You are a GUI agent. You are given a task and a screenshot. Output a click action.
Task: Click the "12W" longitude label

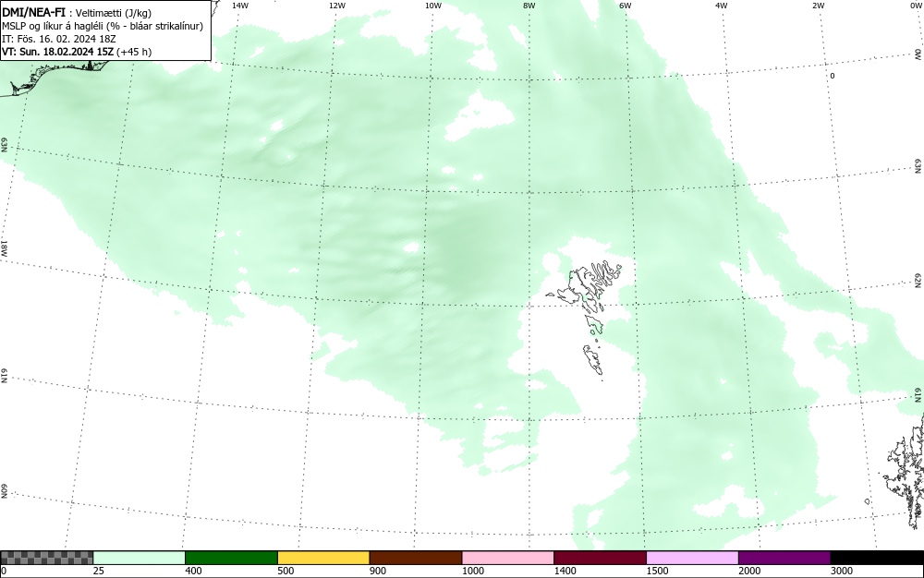coord(336,6)
